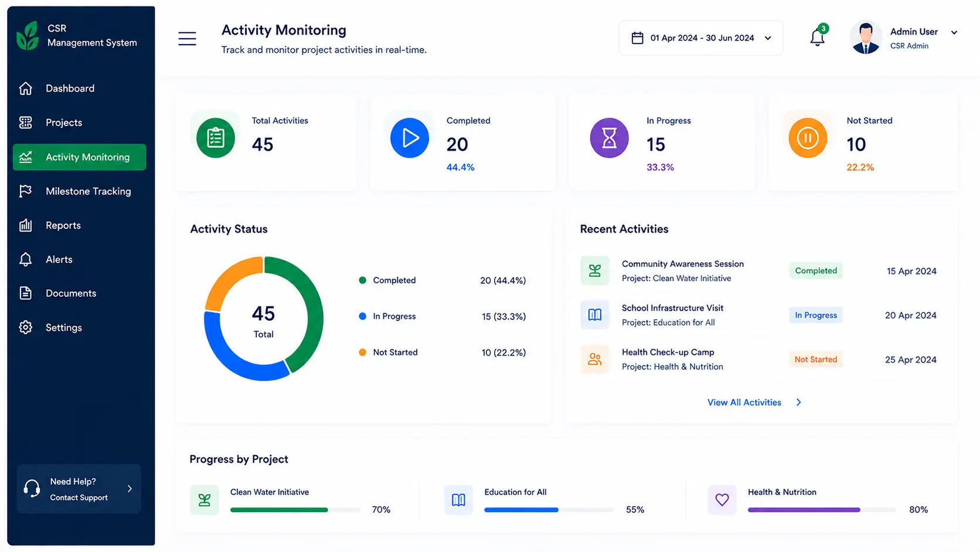This screenshot has width=980, height=552.
Task: Click the notification bell with badge
Action: pos(818,36)
